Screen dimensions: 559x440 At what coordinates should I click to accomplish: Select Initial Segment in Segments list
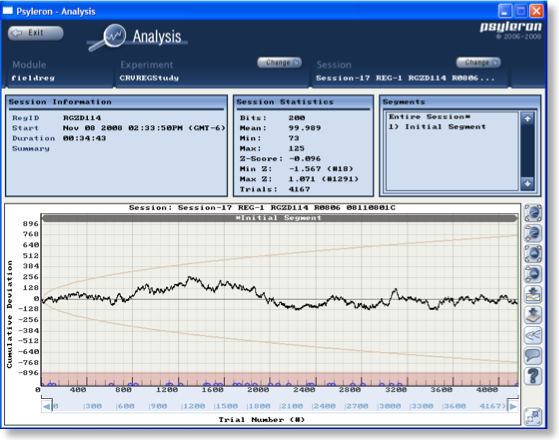coord(437,127)
